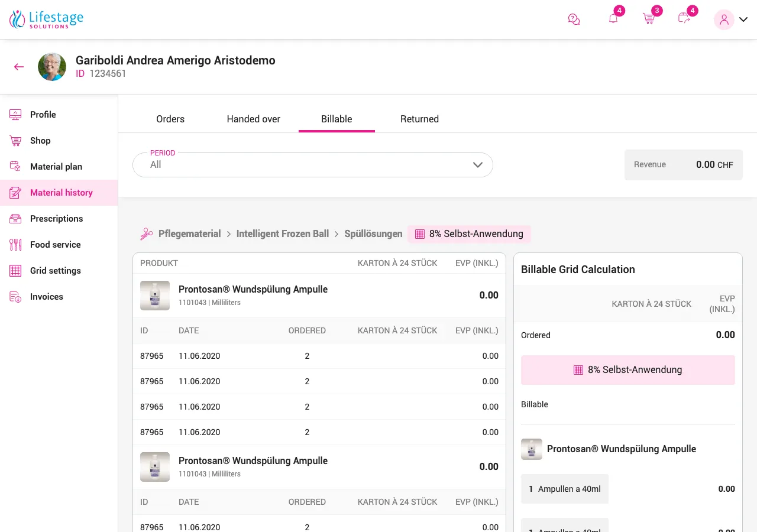Open the Spüllösungen breadcrumb
Viewport: 757px width, 532px height.
click(373, 234)
